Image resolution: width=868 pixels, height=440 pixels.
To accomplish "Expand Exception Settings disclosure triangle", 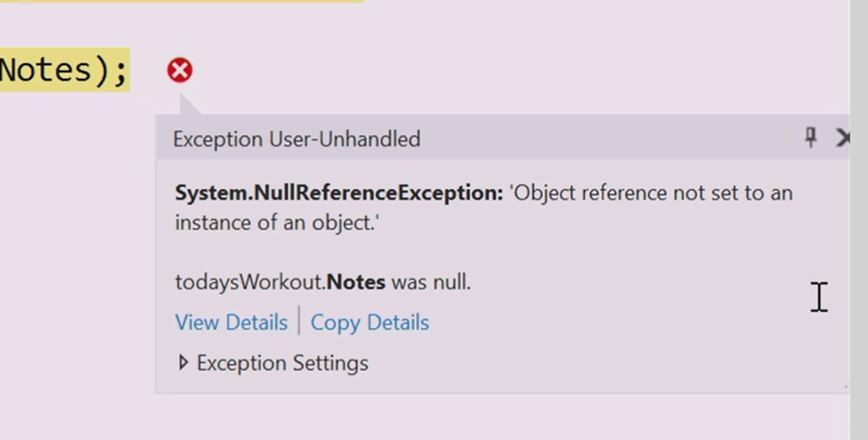I will (x=183, y=363).
